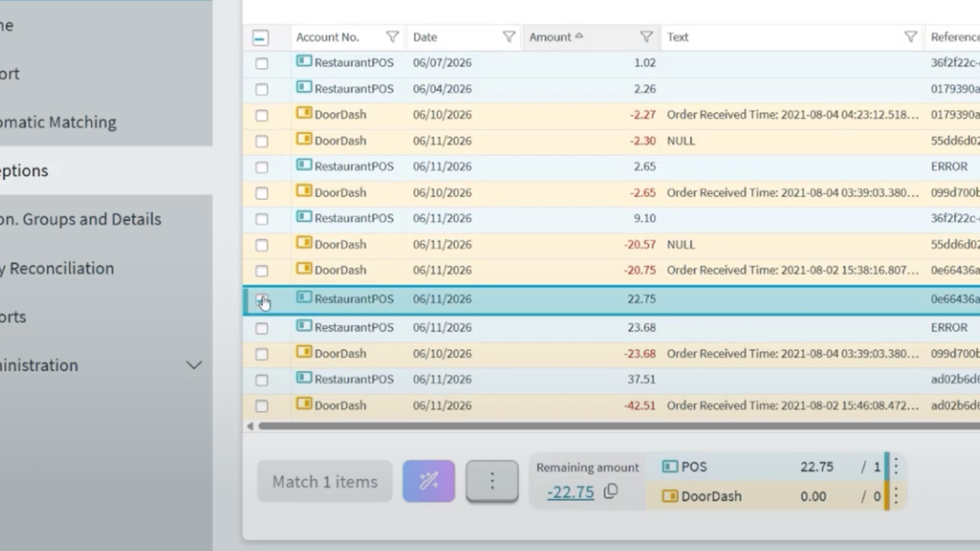Sort by the Reference column header
This screenshot has height=551, width=980.
955,37
